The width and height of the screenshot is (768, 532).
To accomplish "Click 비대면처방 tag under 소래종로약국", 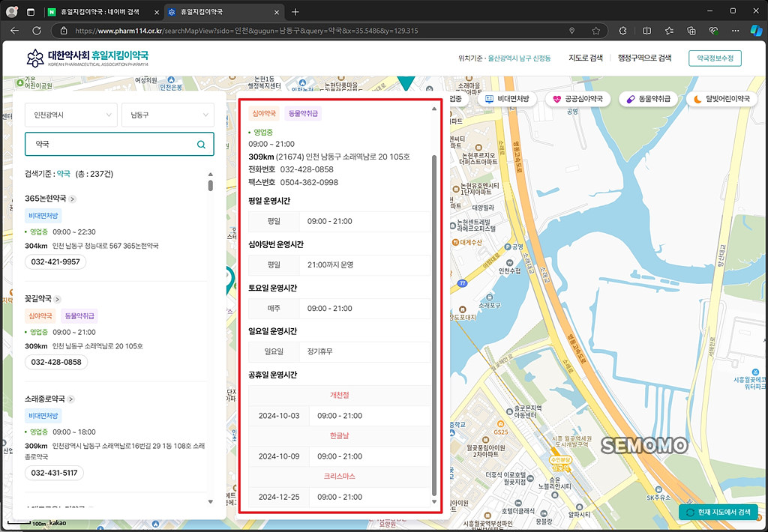I will tap(43, 416).
